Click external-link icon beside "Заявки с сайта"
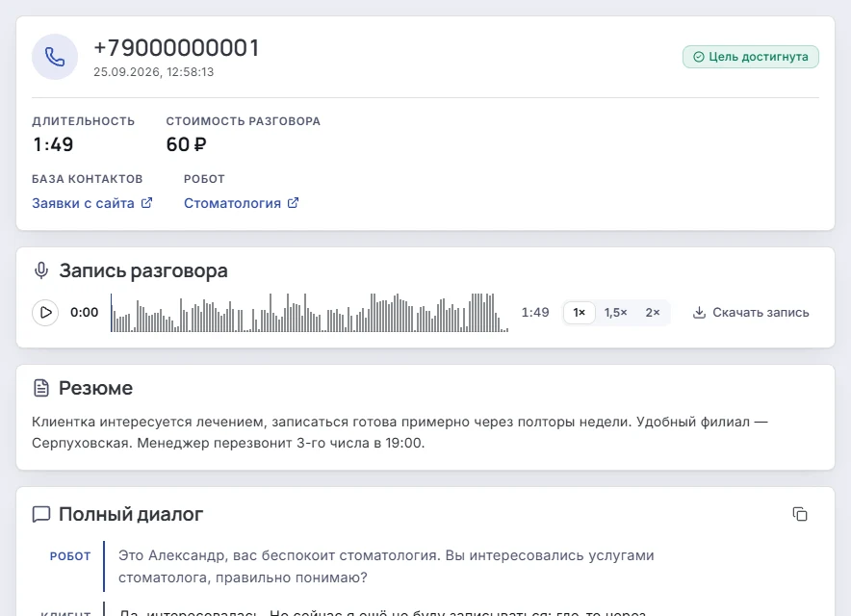Screen dimensions: 851x616 coord(146,202)
